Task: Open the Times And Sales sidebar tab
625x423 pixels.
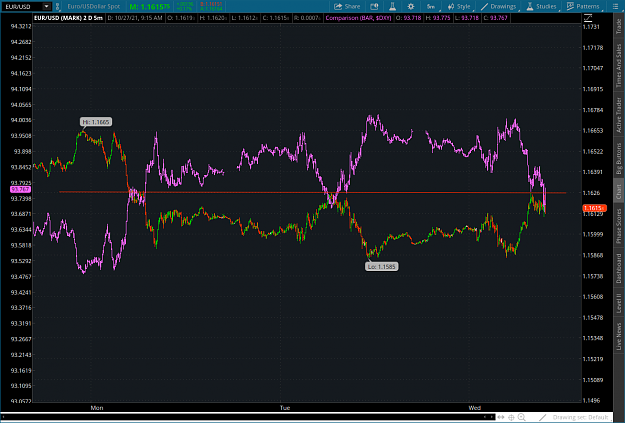Action: pos(619,65)
